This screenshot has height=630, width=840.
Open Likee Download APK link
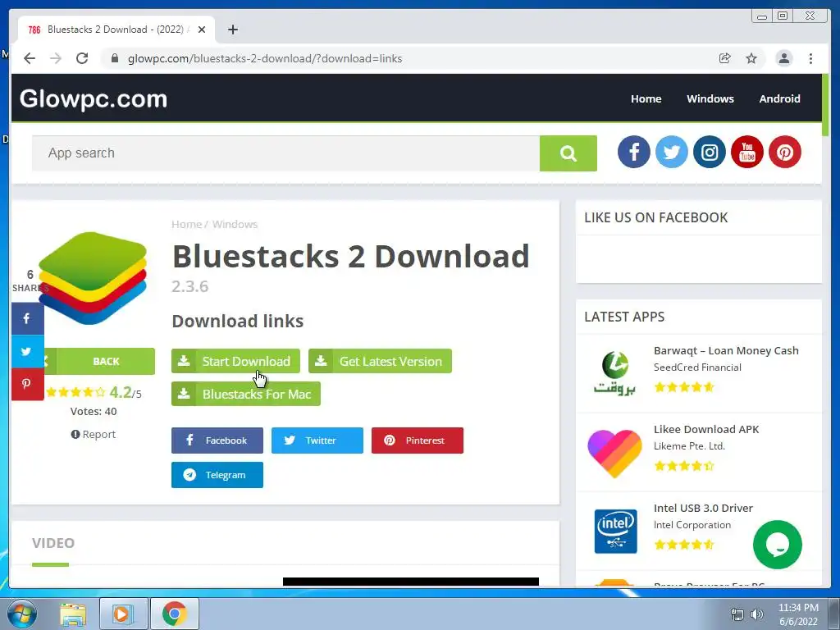[x=706, y=429]
